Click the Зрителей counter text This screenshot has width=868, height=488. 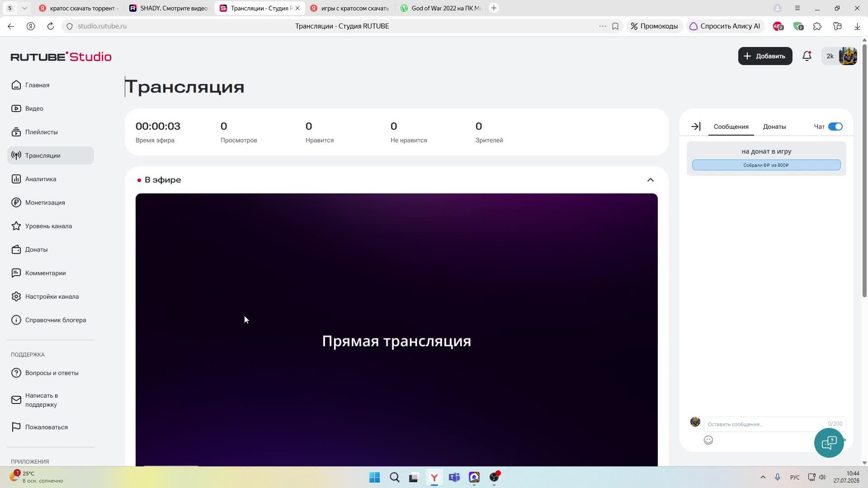[489, 140]
